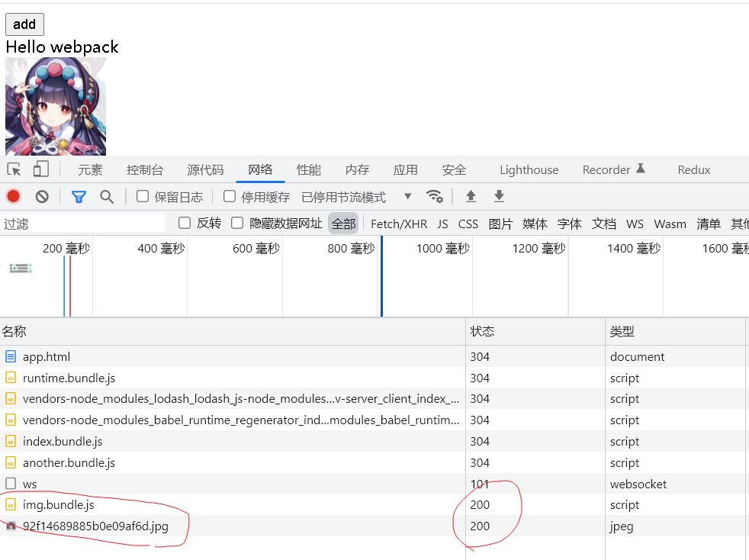Filter requests by Fetch/XHR
749x560 pixels.
399,224
